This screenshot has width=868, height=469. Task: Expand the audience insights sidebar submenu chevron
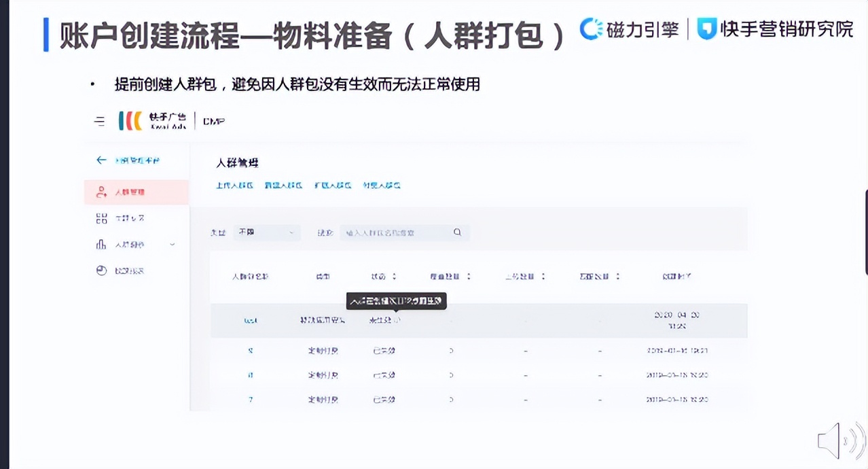coord(171,244)
